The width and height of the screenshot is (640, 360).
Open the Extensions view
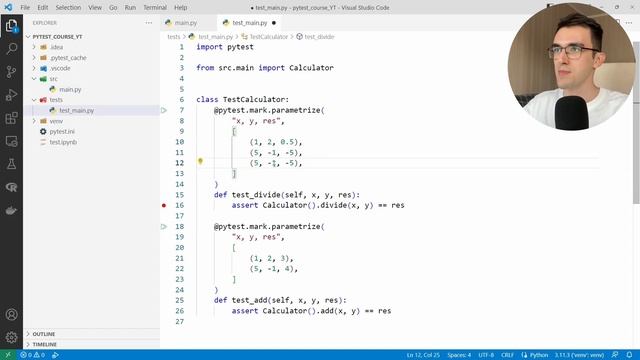(11, 118)
